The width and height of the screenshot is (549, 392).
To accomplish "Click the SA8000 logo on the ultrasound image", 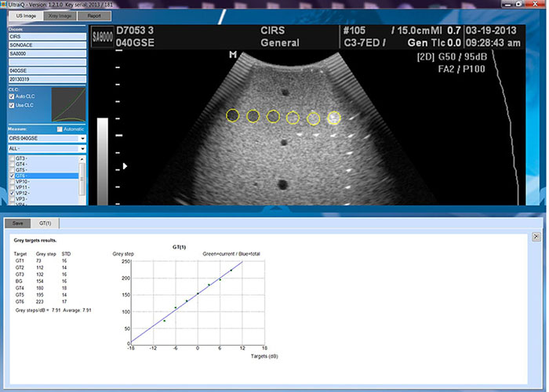I will pyautogui.click(x=102, y=37).
